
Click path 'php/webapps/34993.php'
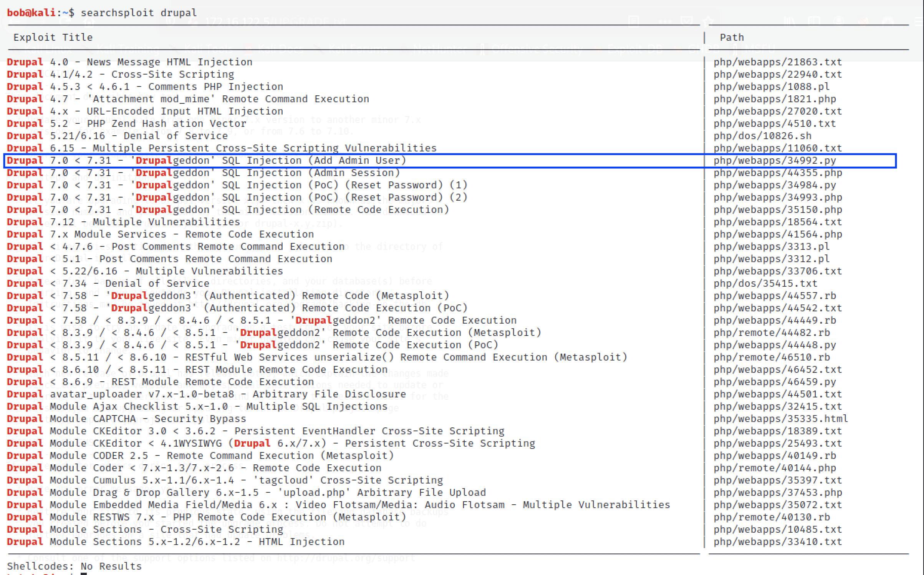[x=778, y=197]
